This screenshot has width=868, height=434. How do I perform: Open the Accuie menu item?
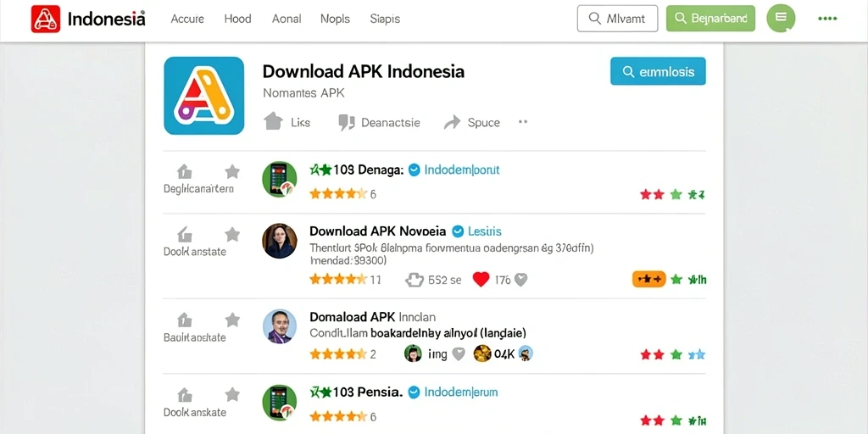point(187,19)
